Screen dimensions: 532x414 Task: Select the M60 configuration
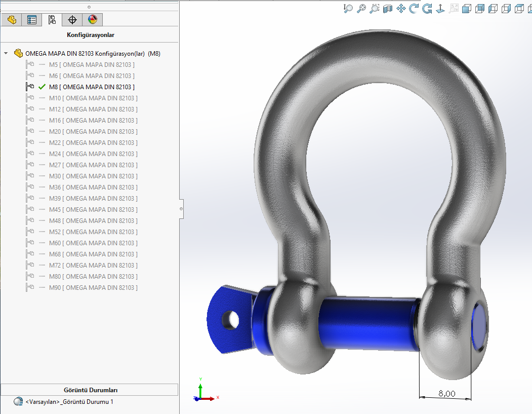93,243
